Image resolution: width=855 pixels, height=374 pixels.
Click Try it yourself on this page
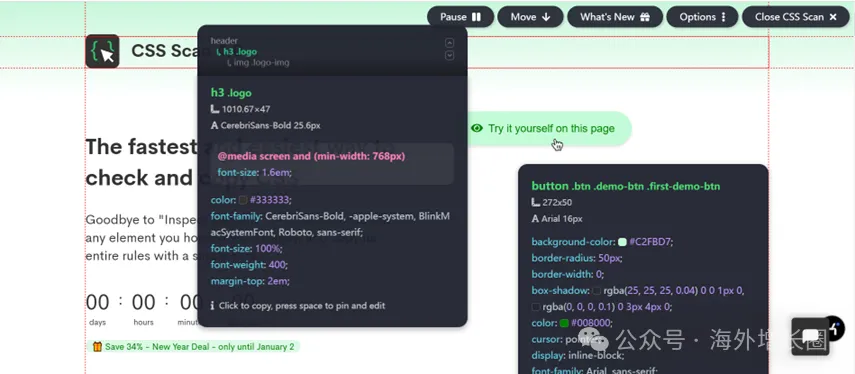pyautogui.click(x=550, y=129)
